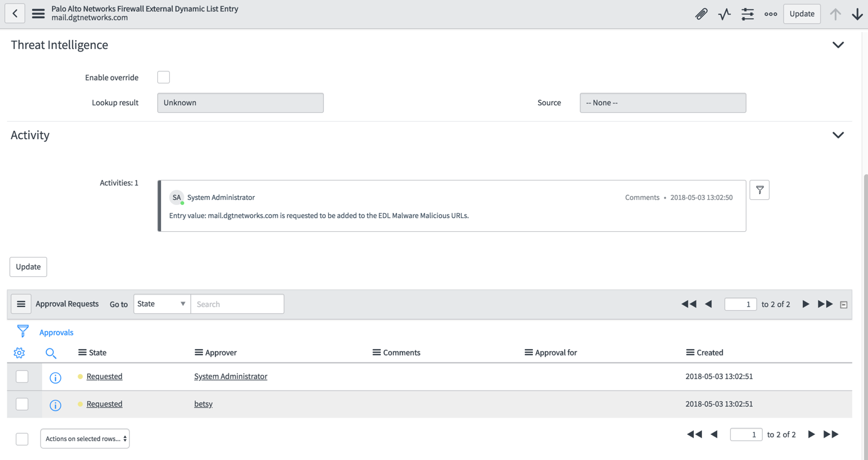Click the 'Entry value: mail.dgtnetworks.com' comment text
The width and height of the screenshot is (868, 460).
coord(319,216)
